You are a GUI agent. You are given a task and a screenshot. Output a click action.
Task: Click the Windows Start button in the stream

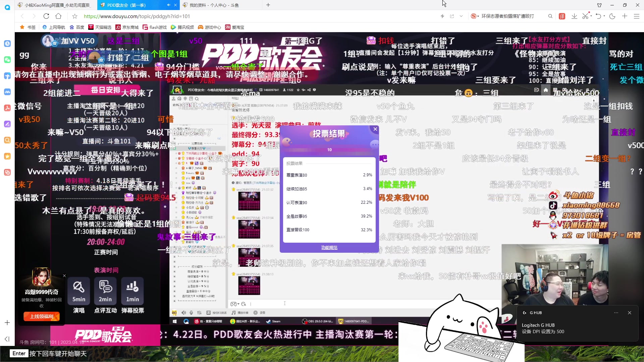click(x=175, y=321)
